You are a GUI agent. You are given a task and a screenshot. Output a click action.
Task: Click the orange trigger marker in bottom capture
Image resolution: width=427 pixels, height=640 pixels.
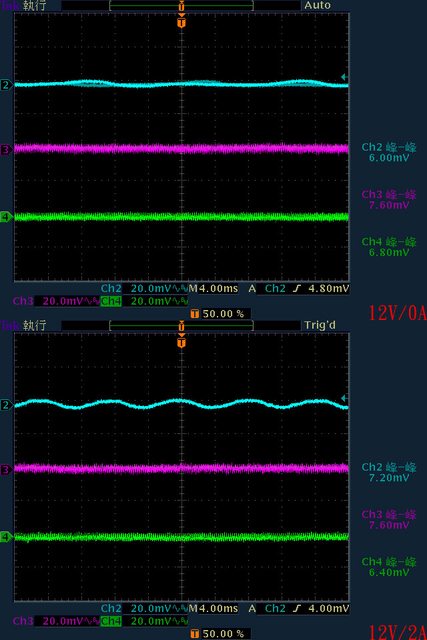(182, 342)
